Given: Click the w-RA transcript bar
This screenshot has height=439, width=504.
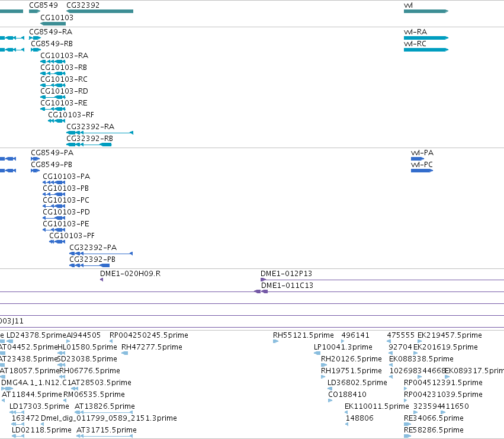Looking at the screenshot, I should pos(426,38).
